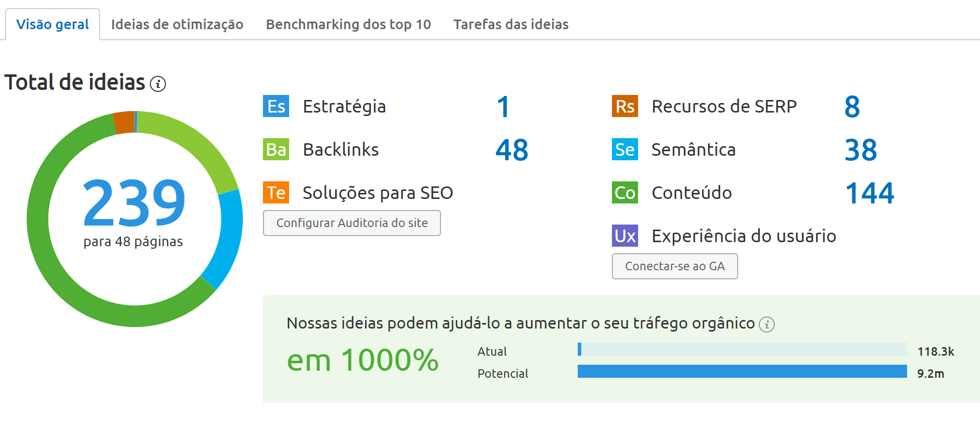Select the Se Semântica icon
Screen dimensions: 980x422
click(x=625, y=149)
